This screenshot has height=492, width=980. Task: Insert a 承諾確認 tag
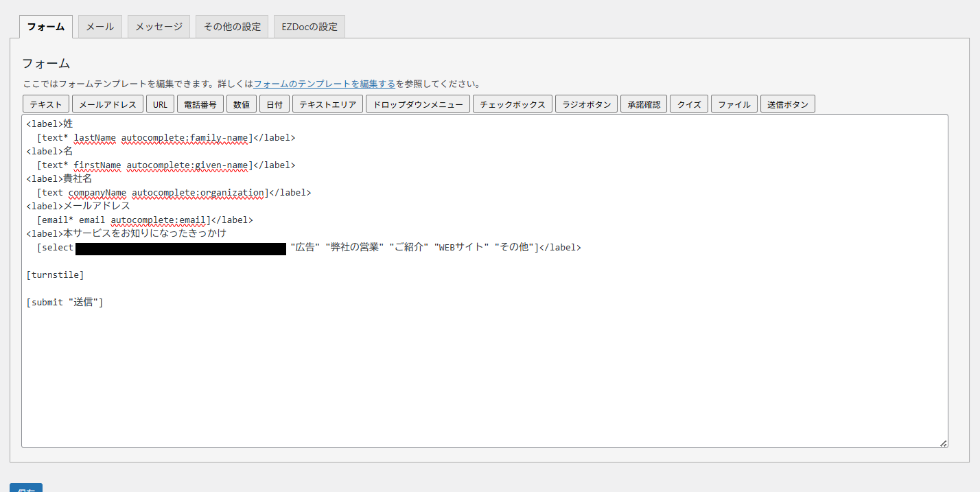644,104
